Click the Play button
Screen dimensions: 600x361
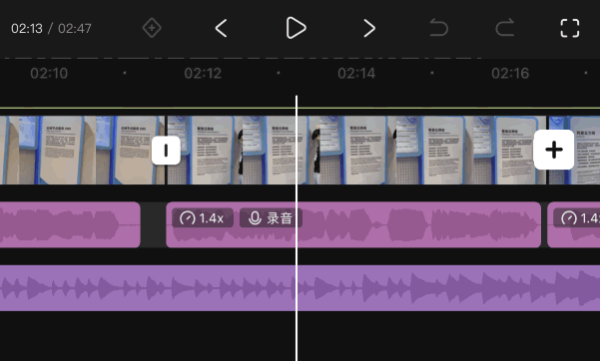[x=296, y=28]
